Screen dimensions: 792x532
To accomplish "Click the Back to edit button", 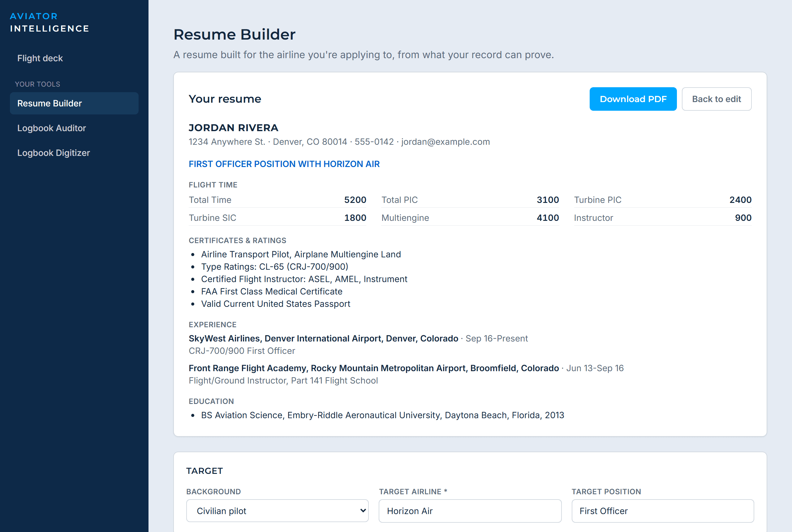I will 716,99.
